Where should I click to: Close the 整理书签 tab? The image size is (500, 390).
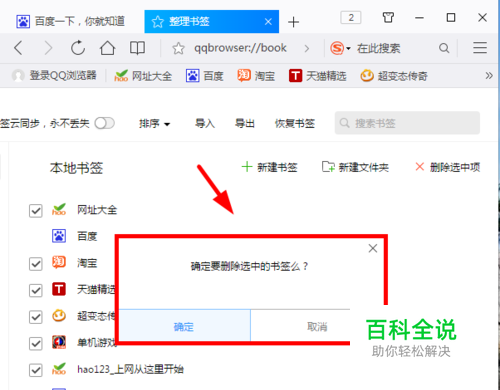[268, 22]
